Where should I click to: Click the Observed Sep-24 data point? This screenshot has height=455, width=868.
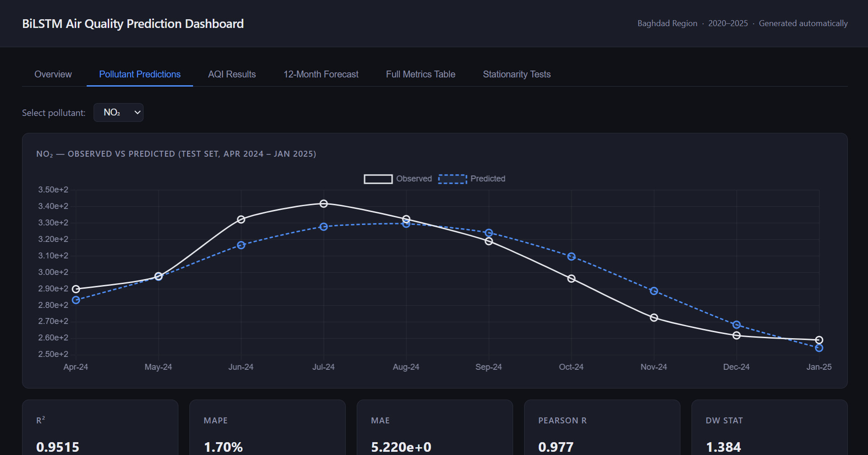(x=489, y=241)
